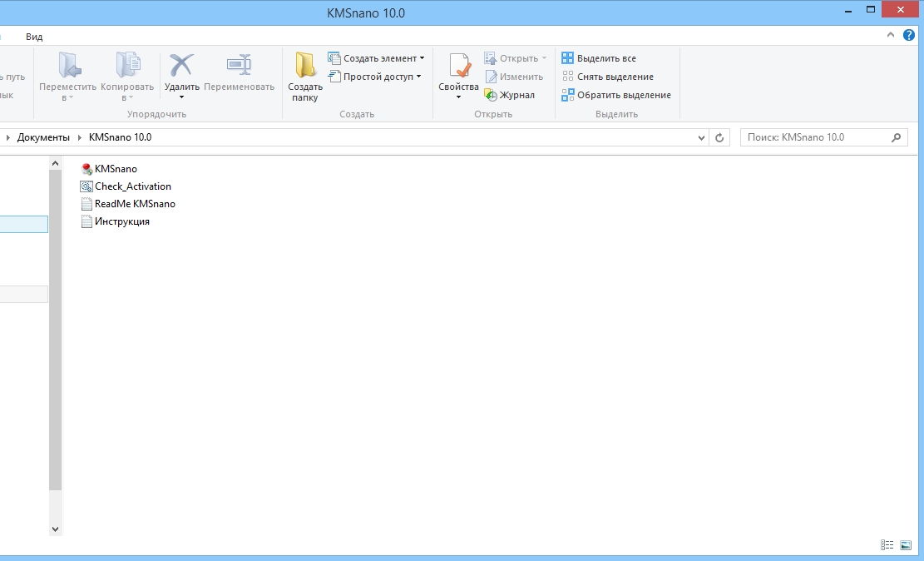Click the navigation pane scroll-down arrow
Image resolution: width=924 pixels, height=561 pixels.
point(56,529)
